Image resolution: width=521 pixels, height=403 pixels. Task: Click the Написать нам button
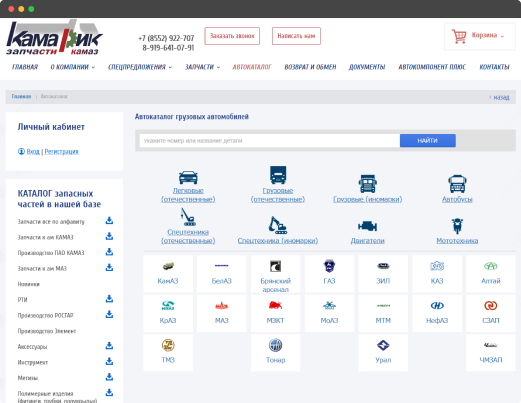296,36
